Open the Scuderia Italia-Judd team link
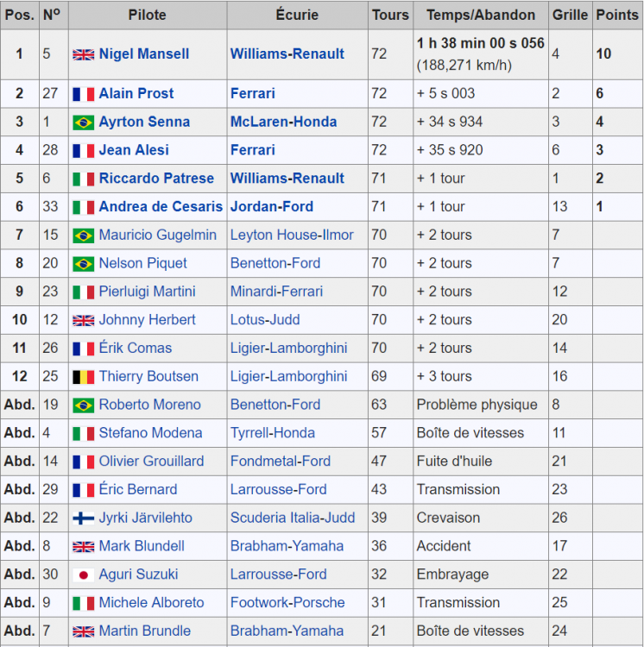Image resolution: width=644 pixels, height=647 pixels. coord(293,518)
